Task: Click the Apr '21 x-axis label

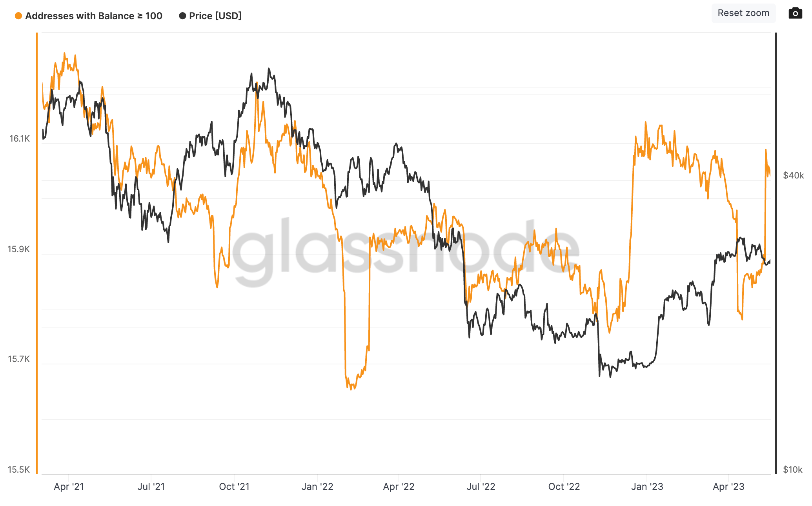Action: [69, 487]
